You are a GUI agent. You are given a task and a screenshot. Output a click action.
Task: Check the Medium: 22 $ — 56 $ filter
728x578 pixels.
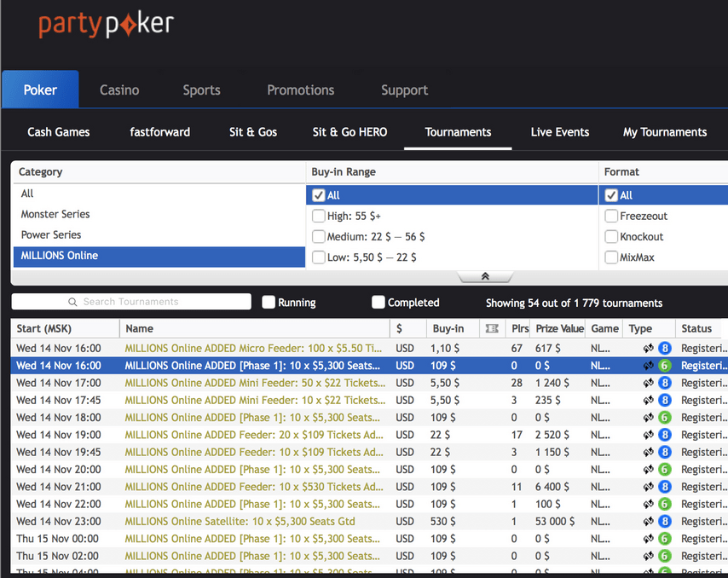point(319,237)
